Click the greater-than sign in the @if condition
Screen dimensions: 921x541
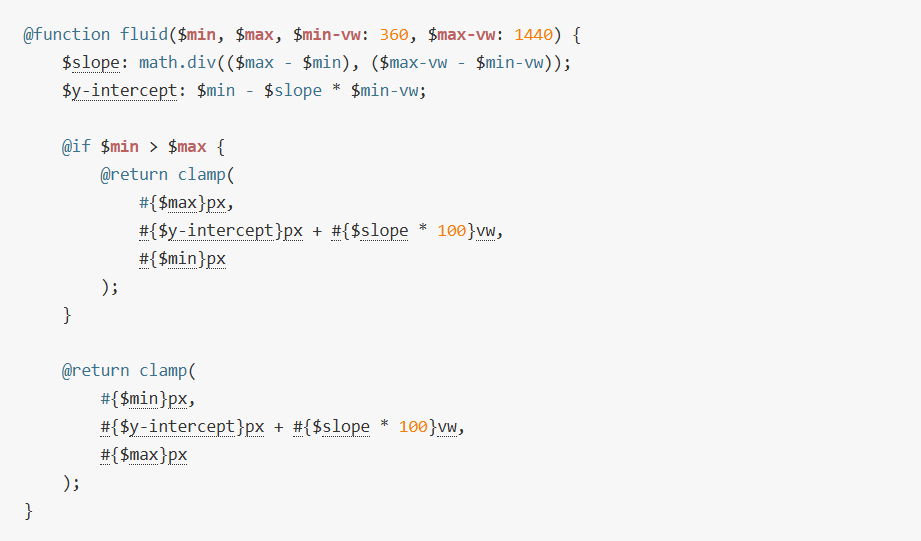point(153,147)
